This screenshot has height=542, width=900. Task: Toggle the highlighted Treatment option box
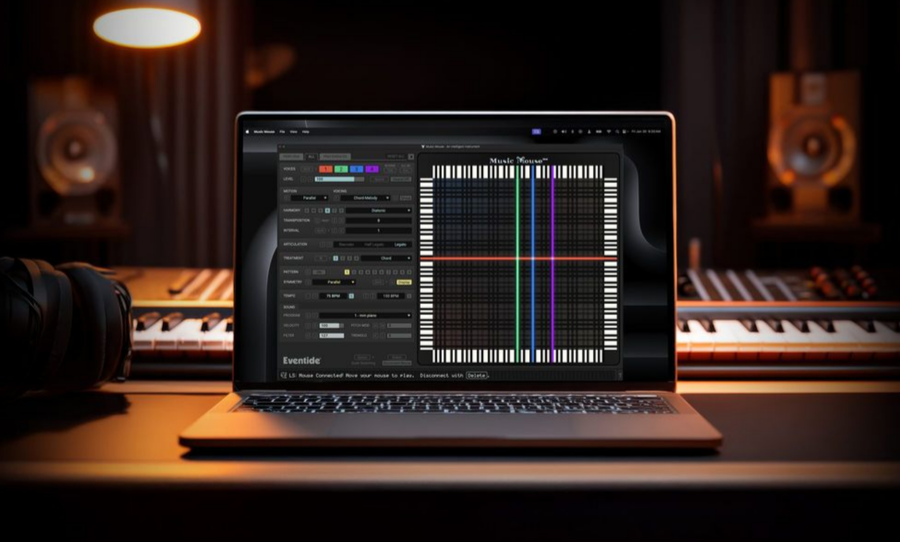tap(336, 257)
